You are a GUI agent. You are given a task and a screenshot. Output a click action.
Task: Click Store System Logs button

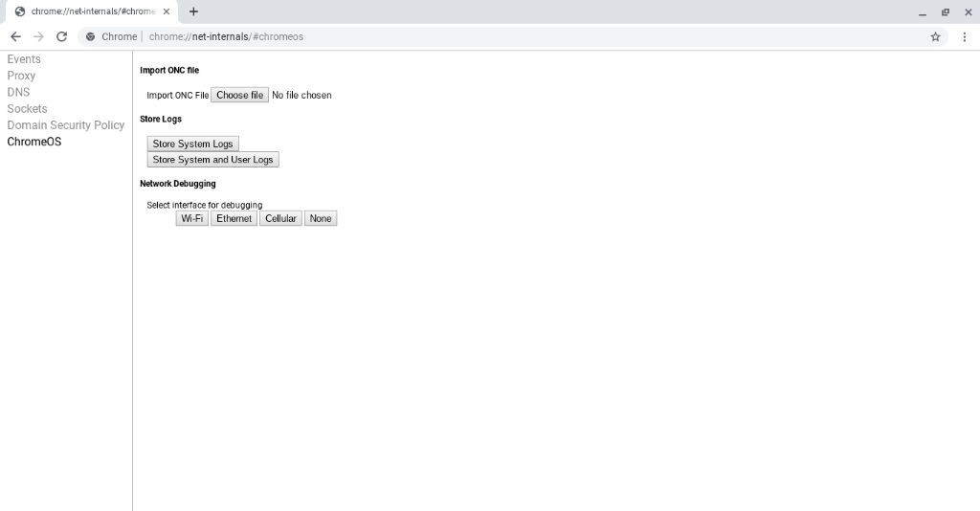192,144
